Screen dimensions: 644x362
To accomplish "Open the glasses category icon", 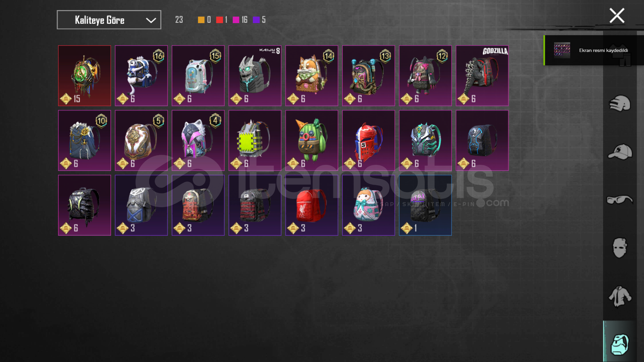I will (x=620, y=200).
